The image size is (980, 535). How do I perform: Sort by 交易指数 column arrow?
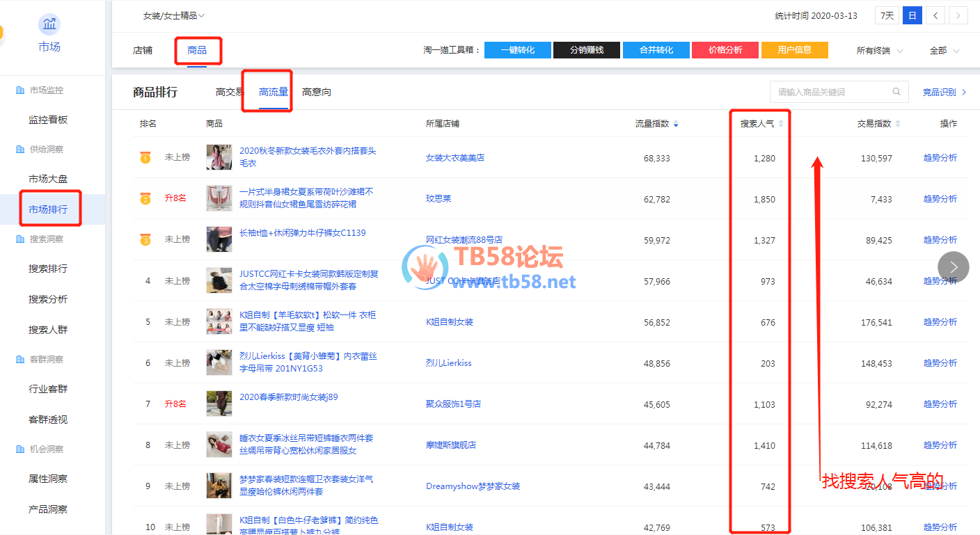(897, 124)
